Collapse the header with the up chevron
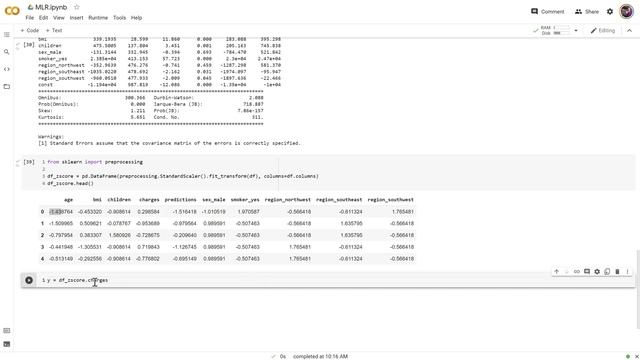This screenshot has height=360, width=640. pyautogui.click(x=629, y=31)
